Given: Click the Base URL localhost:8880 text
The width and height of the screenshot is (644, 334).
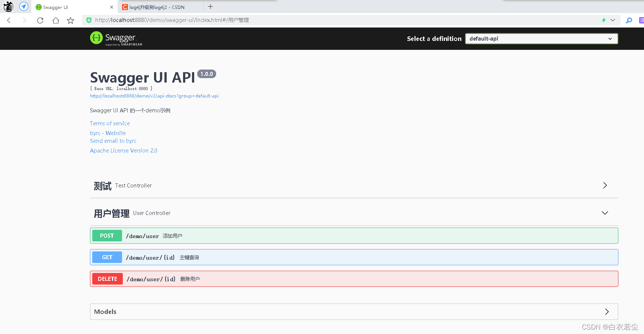Looking at the screenshot, I should coord(121,89).
